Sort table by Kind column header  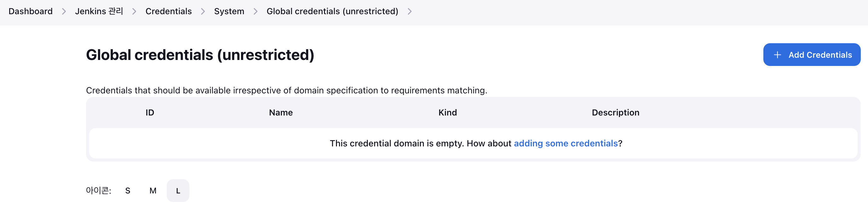[x=447, y=113]
